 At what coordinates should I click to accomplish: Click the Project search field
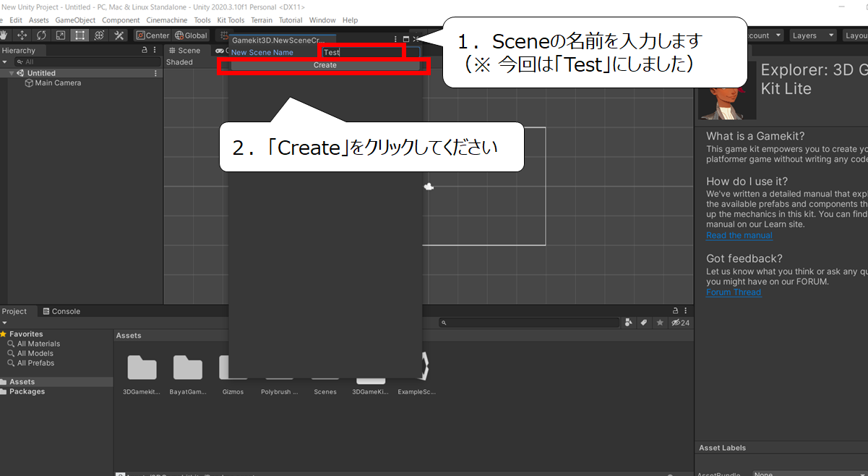(x=529, y=323)
